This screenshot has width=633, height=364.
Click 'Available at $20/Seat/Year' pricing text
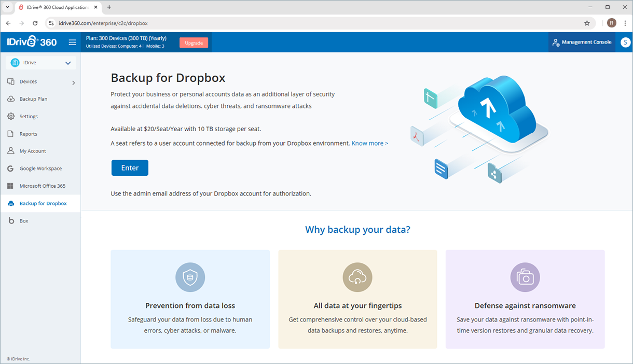(186, 129)
